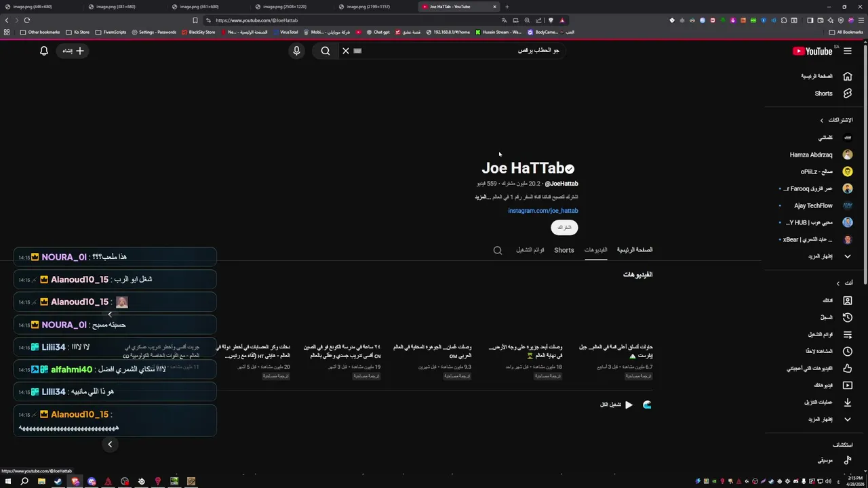
Task: Open the أنت (You) section header
Action: [x=844, y=283]
